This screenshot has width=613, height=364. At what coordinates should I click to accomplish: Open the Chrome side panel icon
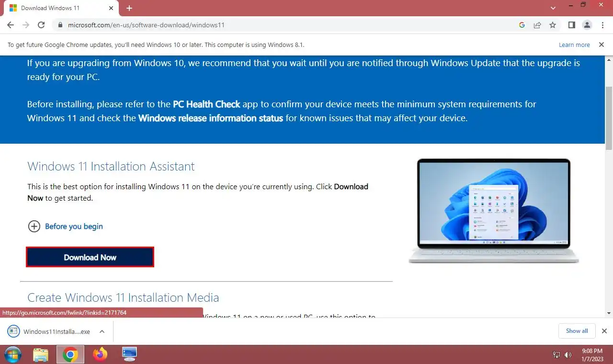(571, 25)
